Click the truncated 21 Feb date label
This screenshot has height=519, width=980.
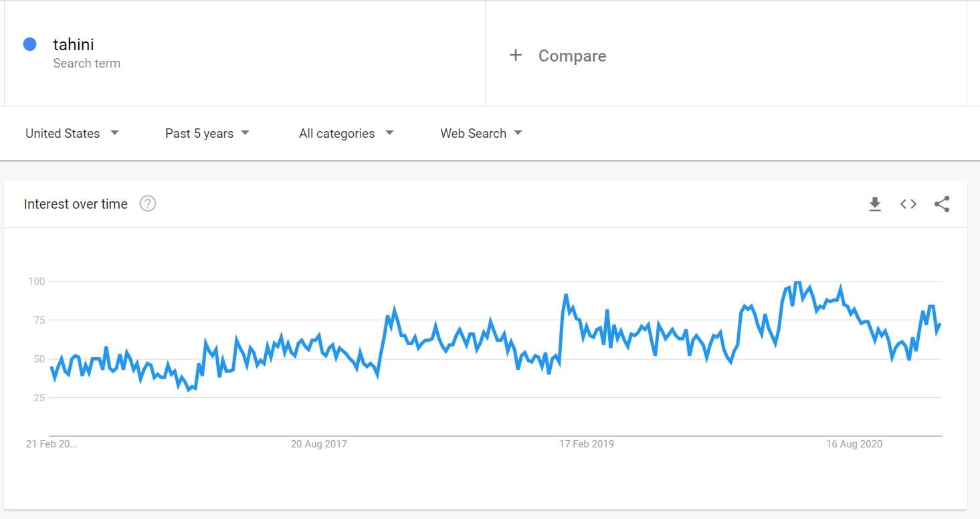pos(52,444)
